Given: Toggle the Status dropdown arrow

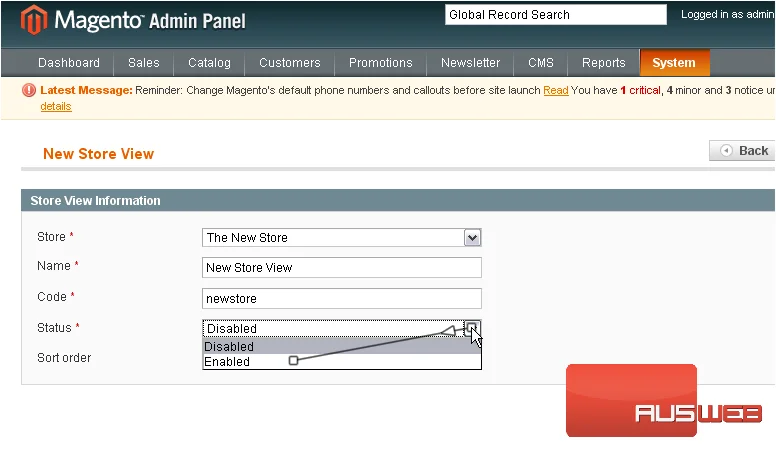Looking at the screenshot, I should click(472, 328).
